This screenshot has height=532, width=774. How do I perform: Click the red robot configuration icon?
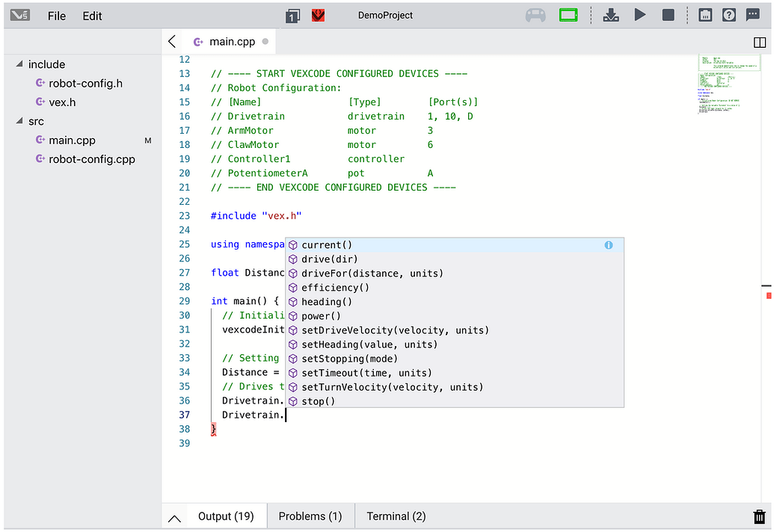tap(318, 15)
